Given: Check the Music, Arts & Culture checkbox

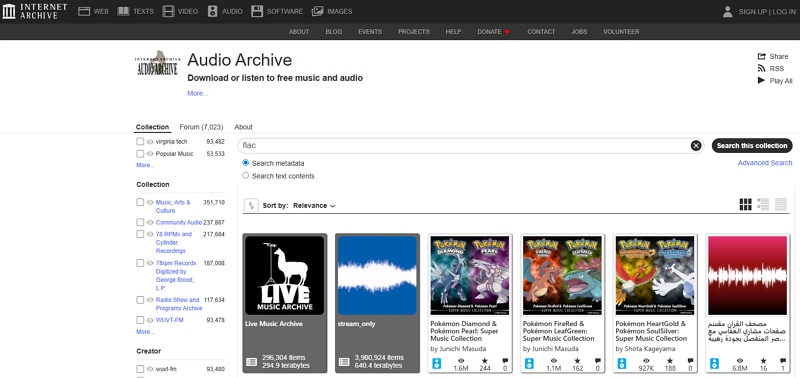Looking at the screenshot, I should tap(140, 203).
